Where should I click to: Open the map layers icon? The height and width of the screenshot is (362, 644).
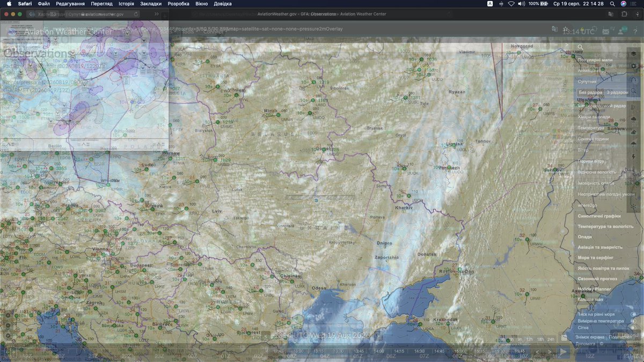click(634, 54)
